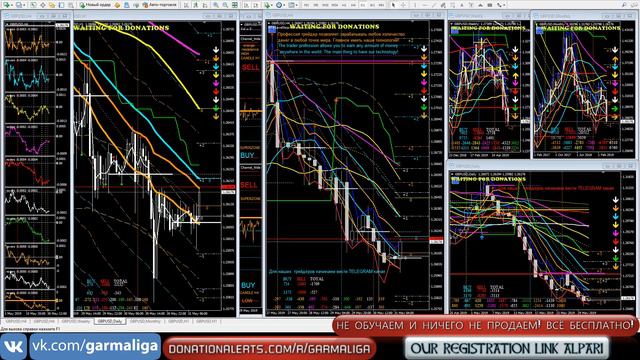Open the indicators list dropdown

[x=268, y=5]
